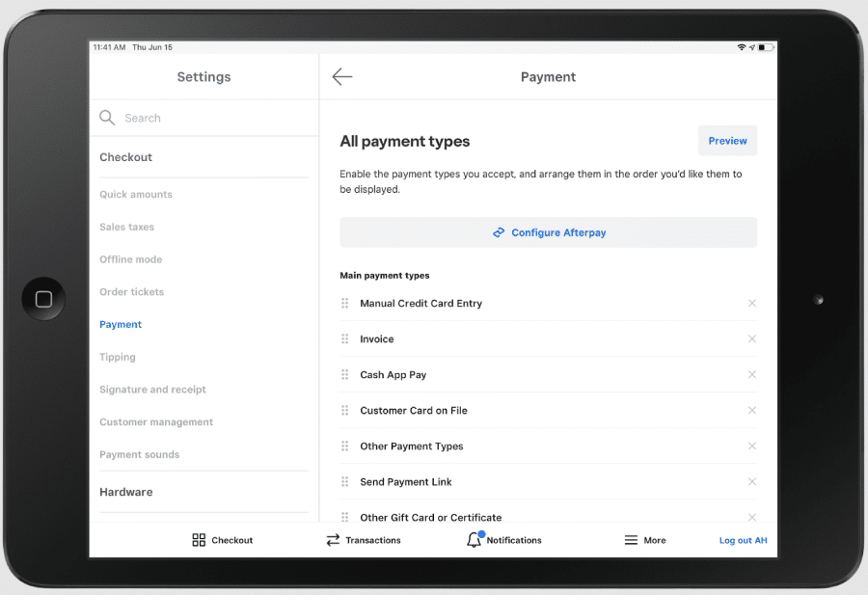Open the Sales taxes settings
The height and width of the screenshot is (595, 868).
[x=126, y=227]
